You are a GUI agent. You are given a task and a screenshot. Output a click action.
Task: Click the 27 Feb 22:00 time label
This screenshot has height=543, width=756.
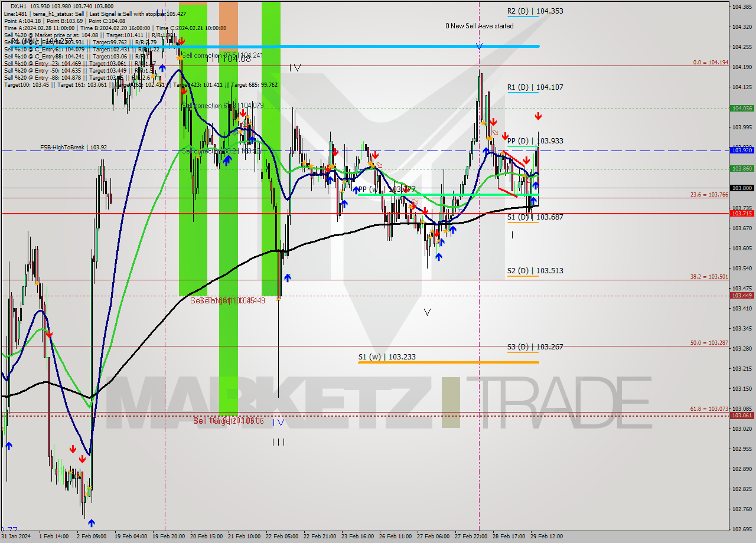pos(471,537)
